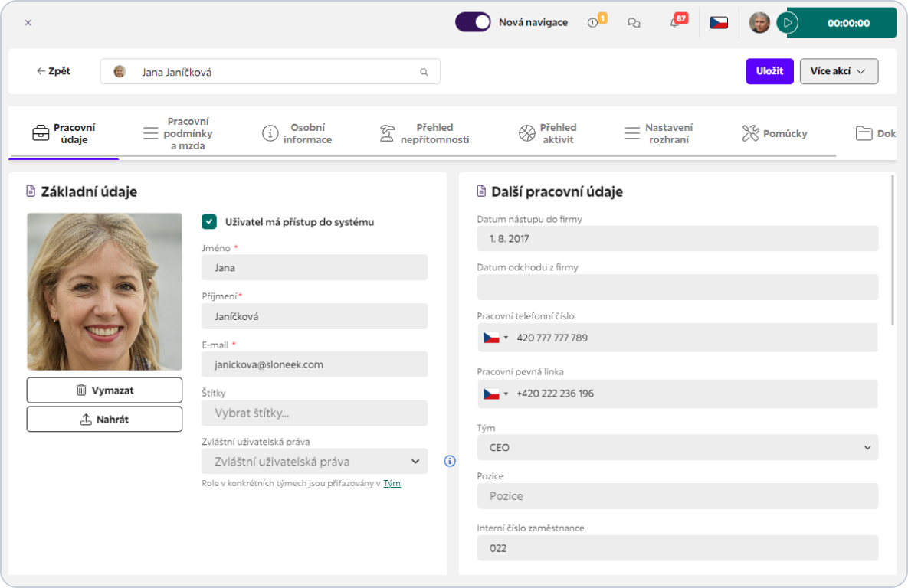Click the 00:00:00 timer display
The image size is (908, 588).
click(847, 23)
